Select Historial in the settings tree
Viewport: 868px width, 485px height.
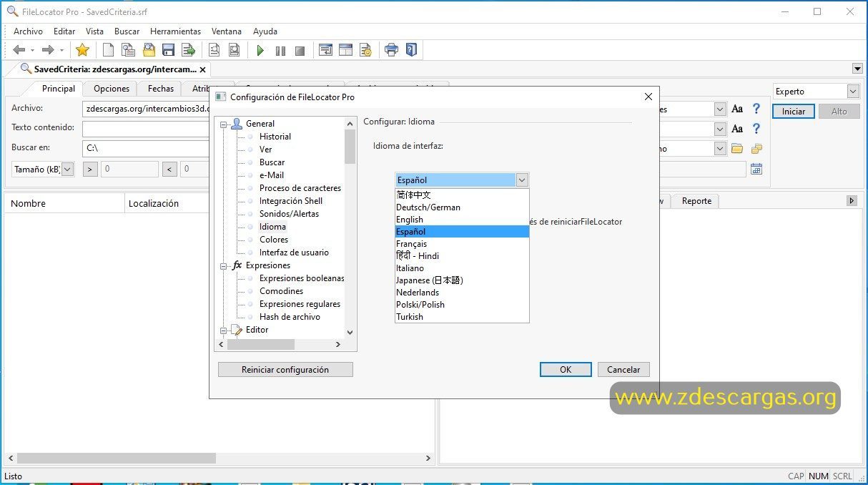click(x=275, y=137)
